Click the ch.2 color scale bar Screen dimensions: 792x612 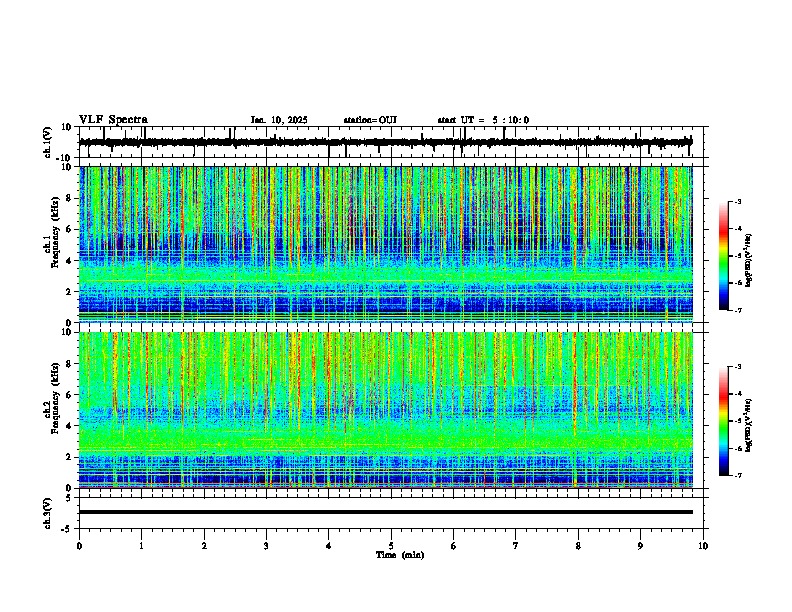coord(724,421)
